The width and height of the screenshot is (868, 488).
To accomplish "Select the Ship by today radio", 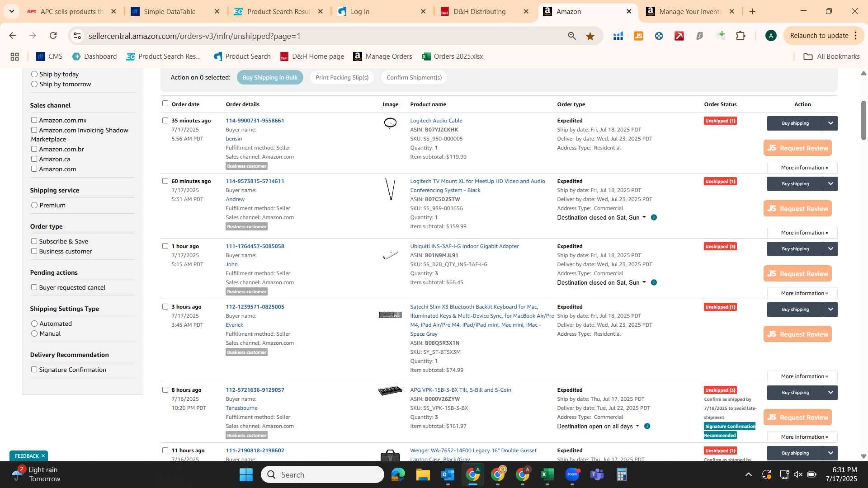I will (x=34, y=74).
